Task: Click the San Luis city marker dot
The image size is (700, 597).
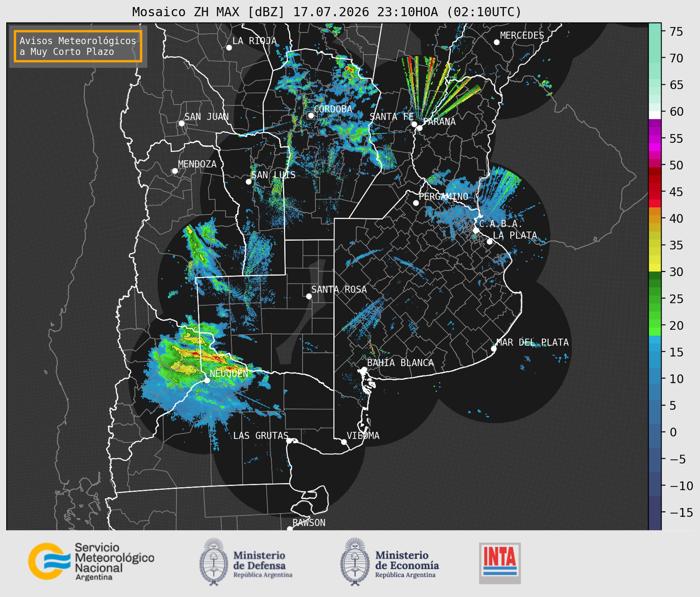Action: pyautogui.click(x=249, y=181)
